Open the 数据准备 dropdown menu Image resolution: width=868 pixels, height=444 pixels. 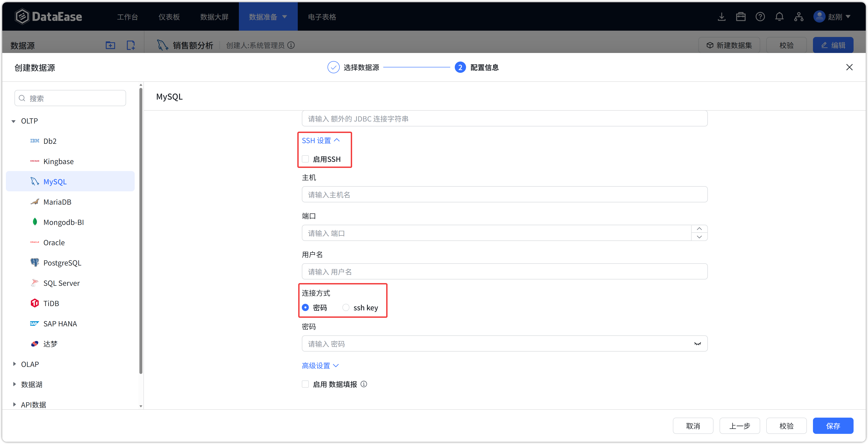click(x=268, y=16)
